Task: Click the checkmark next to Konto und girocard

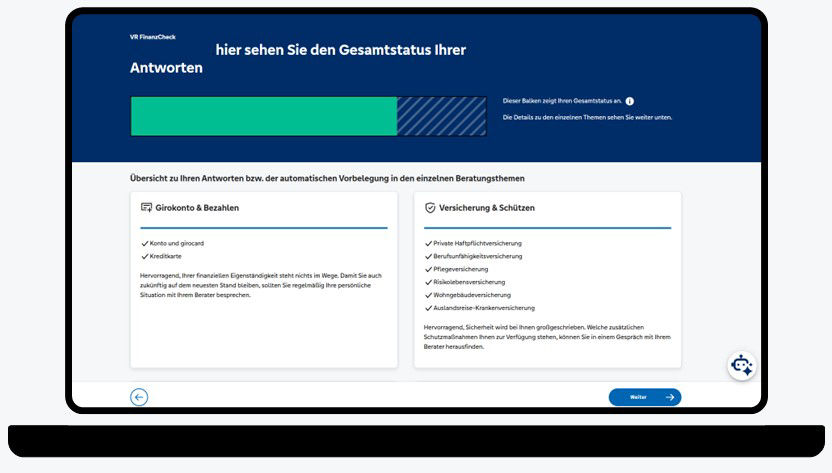Action: point(144,244)
